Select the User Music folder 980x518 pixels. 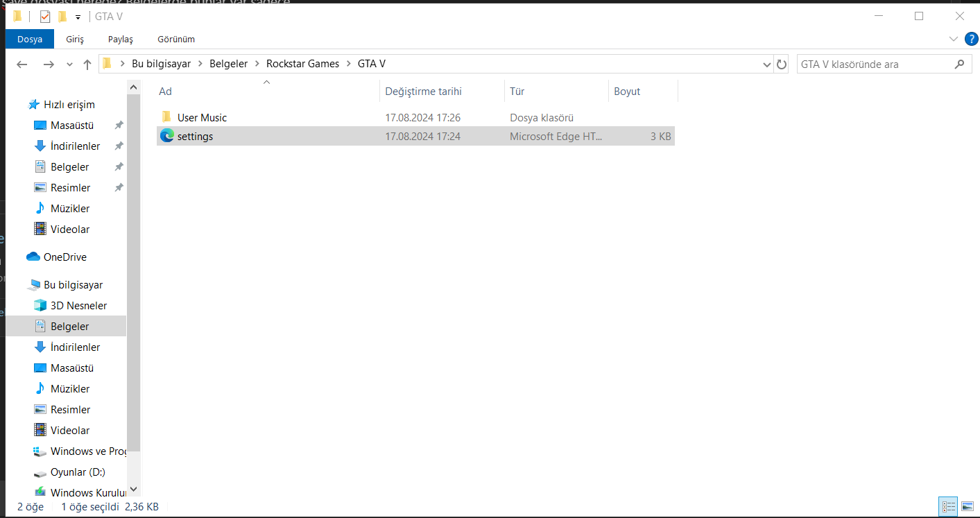coord(415,118)
